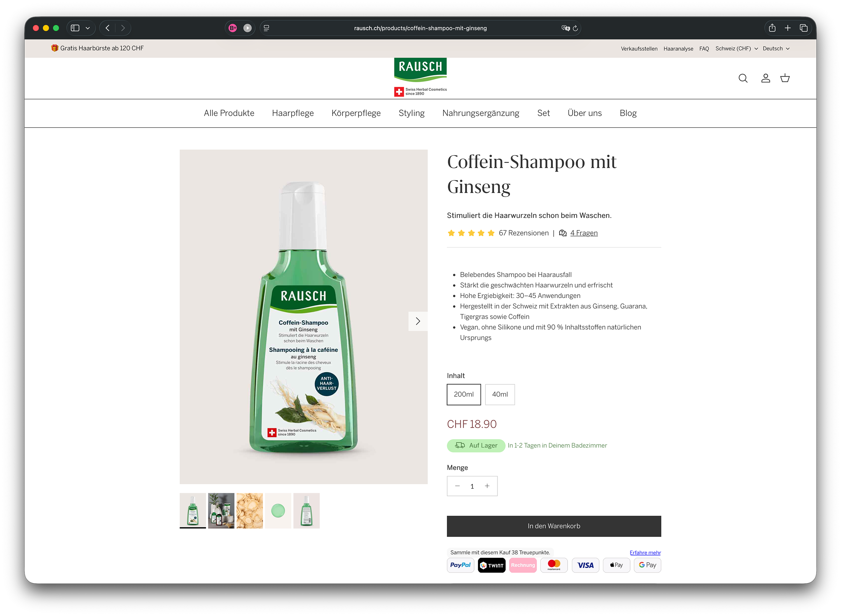Image resolution: width=841 pixels, height=616 pixels.
Task: Click the browser back arrow
Action: click(x=107, y=28)
